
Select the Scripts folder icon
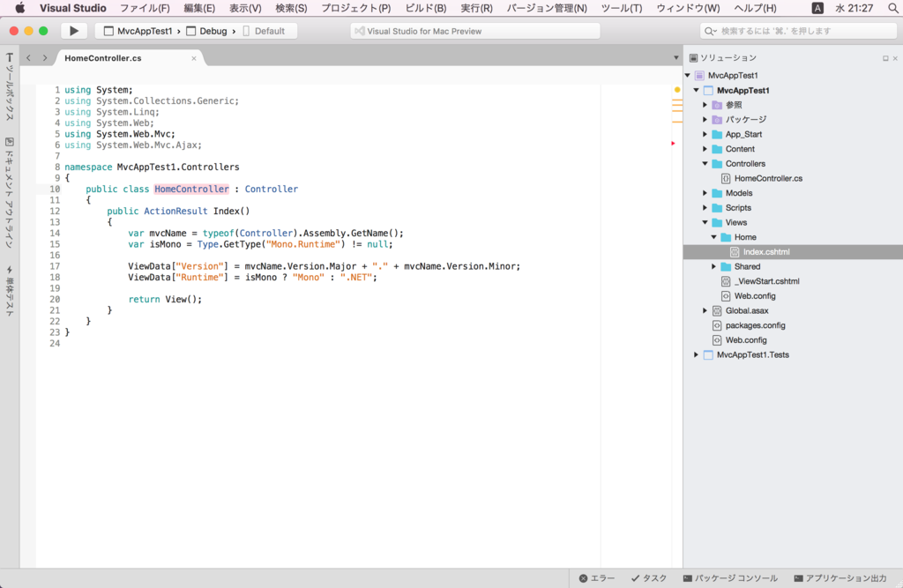point(717,208)
